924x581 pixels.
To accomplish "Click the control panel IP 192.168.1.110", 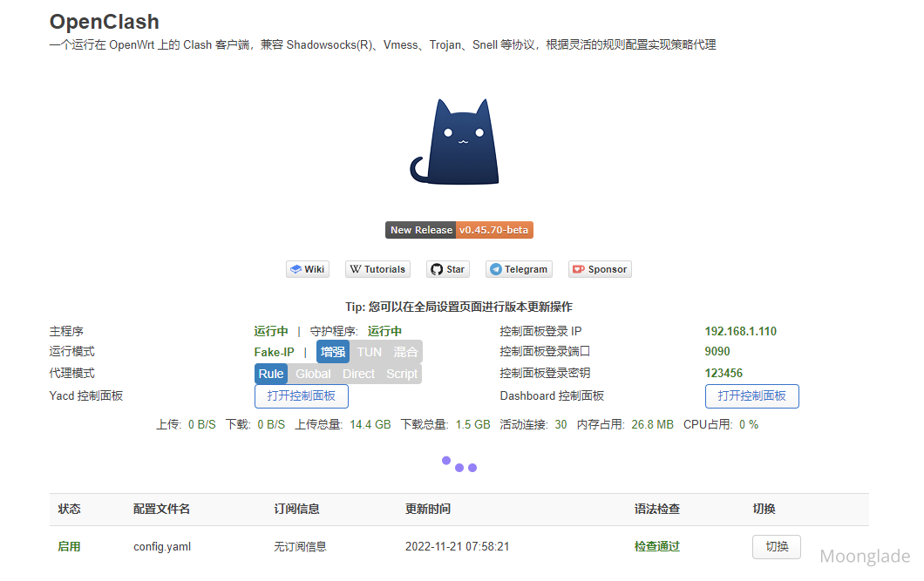I will [x=740, y=332].
